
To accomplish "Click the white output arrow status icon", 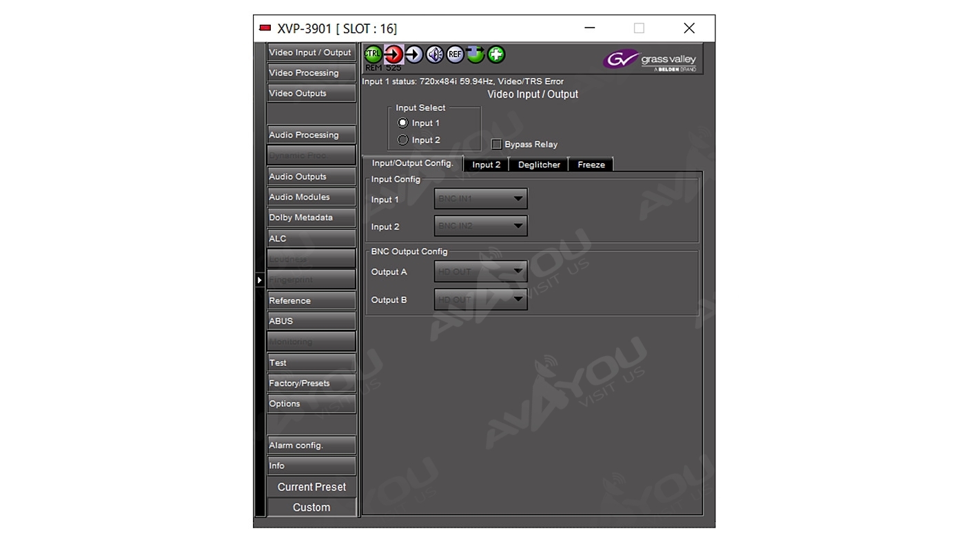I will pos(414,54).
